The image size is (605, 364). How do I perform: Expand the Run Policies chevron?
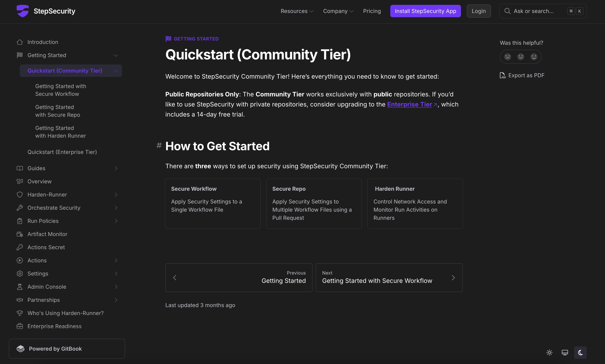tap(116, 221)
